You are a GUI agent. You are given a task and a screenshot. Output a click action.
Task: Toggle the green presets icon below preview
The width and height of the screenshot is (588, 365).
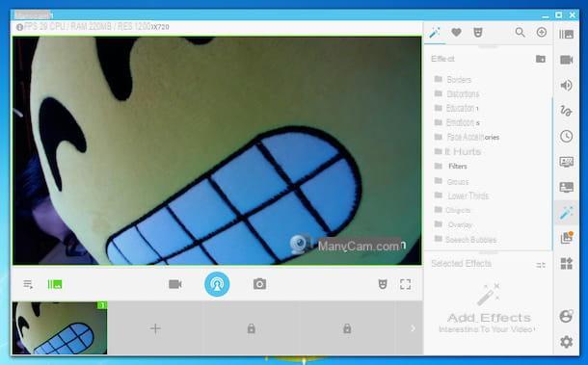pyautogui.click(x=55, y=284)
